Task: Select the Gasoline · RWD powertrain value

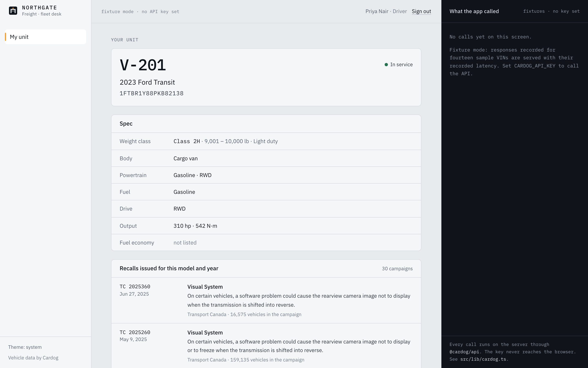Action: point(193,175)
